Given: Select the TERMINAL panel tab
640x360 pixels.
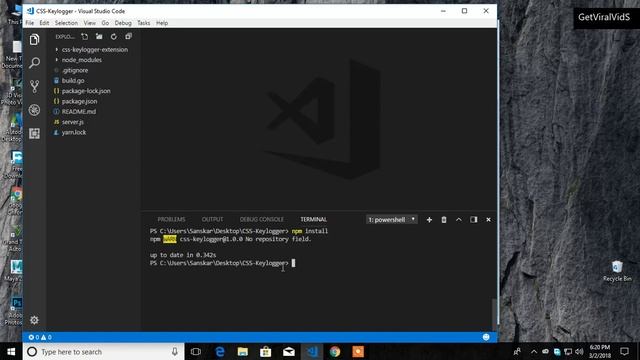Looking at the screenshot, I should pyautogui.click(x=313, y=220).
